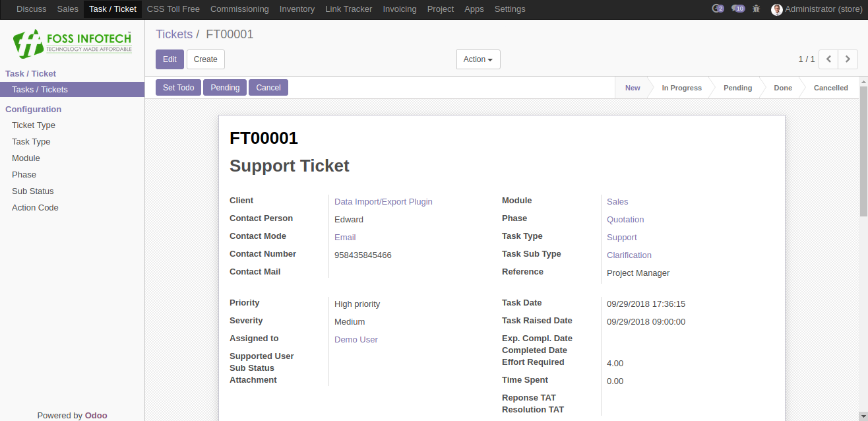Screen dimensions: 868x421
Task: Navigate to Tickets in the breadcrumb
Action: click(174, 34)
